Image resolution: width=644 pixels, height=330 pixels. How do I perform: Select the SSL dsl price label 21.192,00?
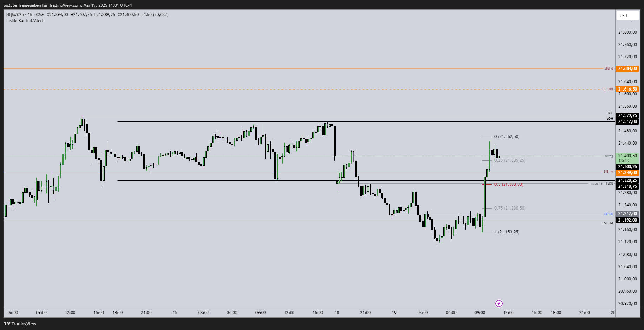click(x=627, y=220)
